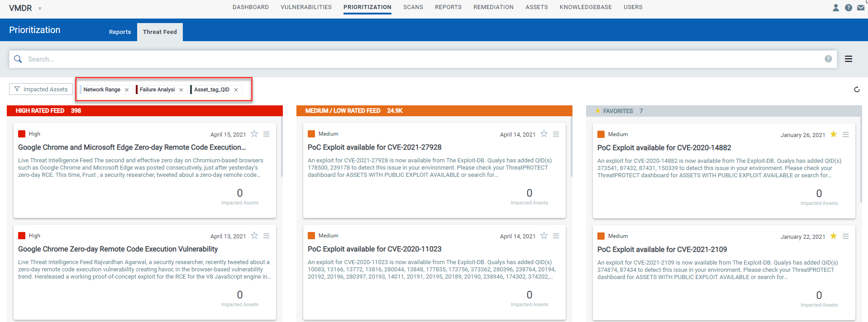The height and width of the screenshot is (322, 868).
Task: Expand the VMDR module dropdown arrow
Action: coord(40,9)
